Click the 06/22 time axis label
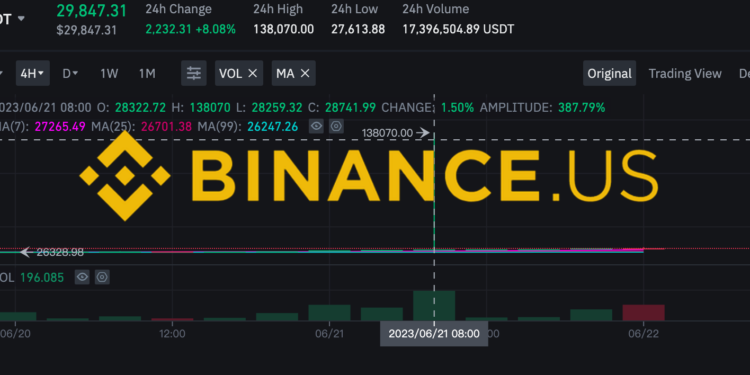 (643, 333)
